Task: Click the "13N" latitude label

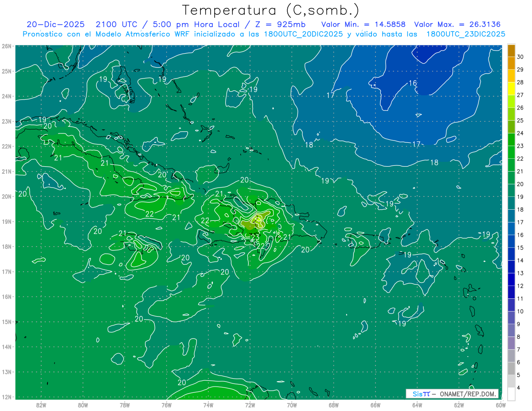Action: click(7, 372)
